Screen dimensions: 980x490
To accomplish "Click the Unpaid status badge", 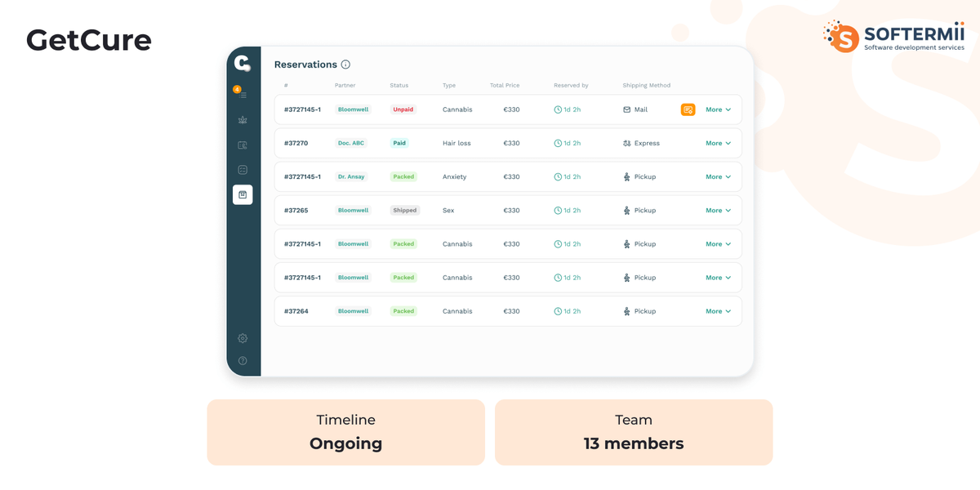I will 403,109.
